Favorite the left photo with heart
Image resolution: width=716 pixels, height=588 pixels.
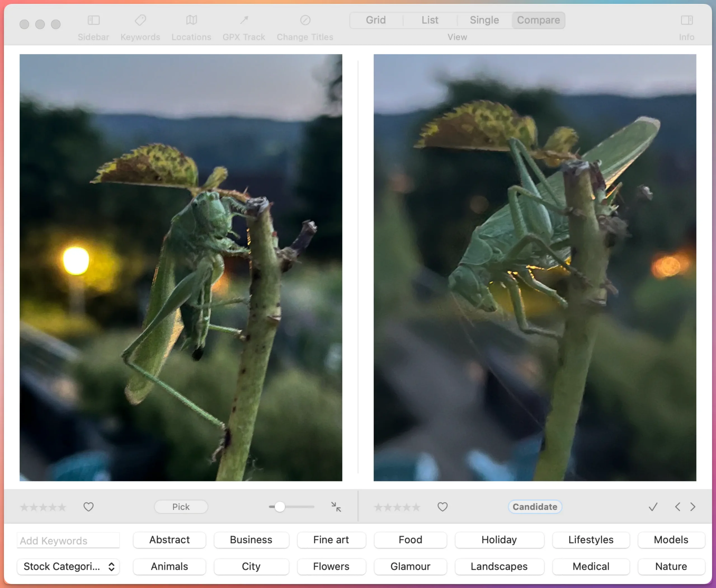tap(88, 507)
